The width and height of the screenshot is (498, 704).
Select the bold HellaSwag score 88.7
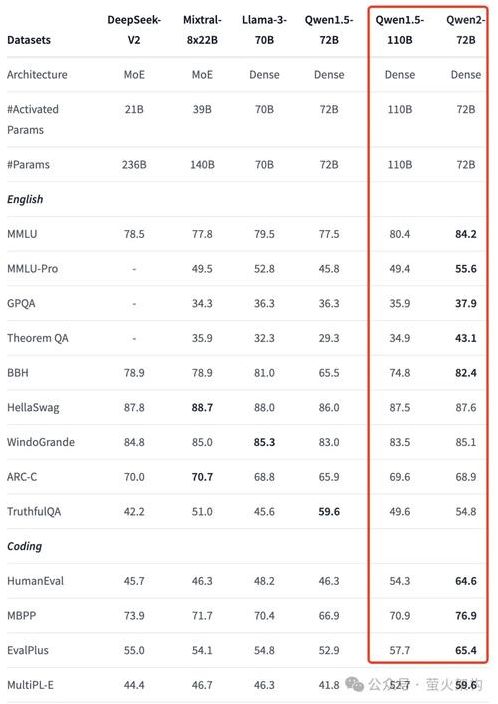[x=202, y=408]
